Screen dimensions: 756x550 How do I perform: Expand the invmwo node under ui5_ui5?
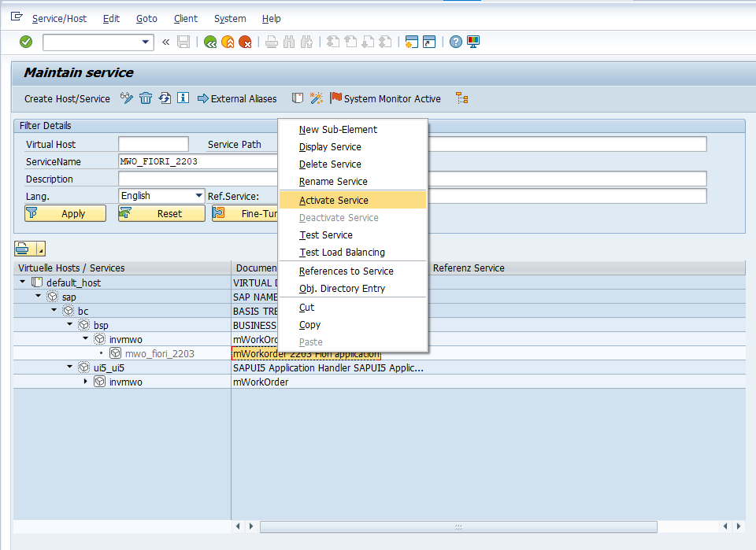pos(86,382)
